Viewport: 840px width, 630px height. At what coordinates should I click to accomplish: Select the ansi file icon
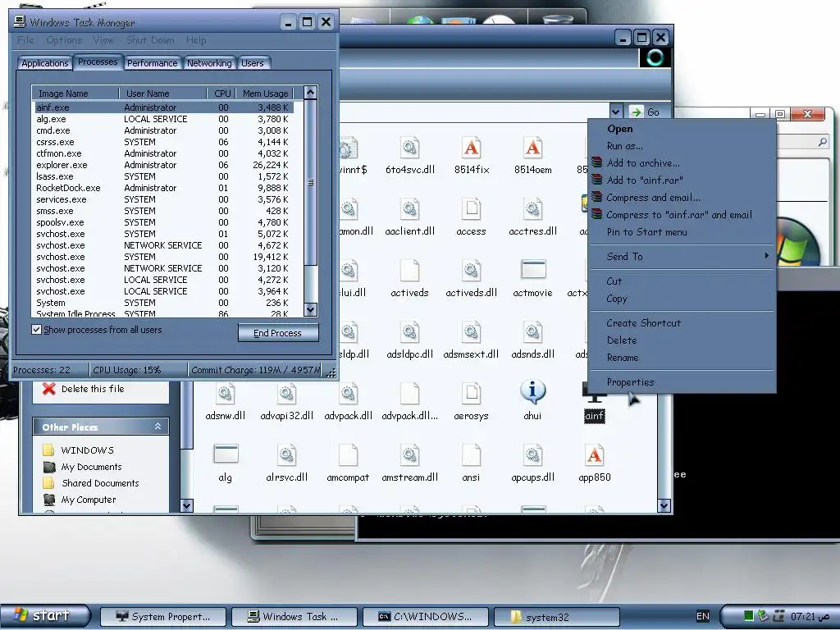point(472,456)
